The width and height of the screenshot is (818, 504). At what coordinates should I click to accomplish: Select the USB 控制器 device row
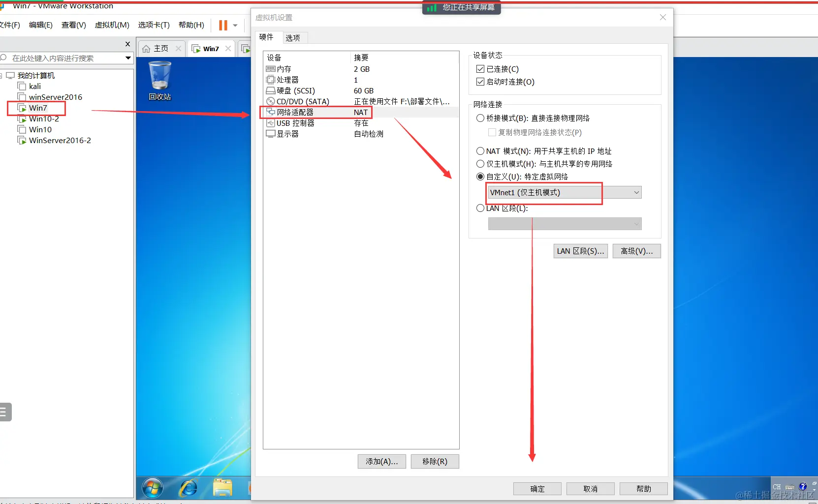361,123
